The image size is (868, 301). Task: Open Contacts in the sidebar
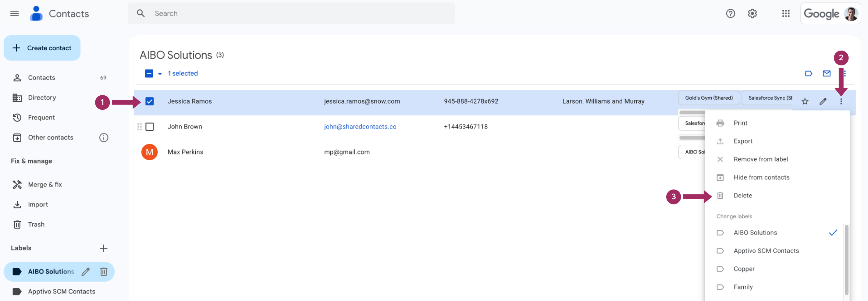pos(59,78)
